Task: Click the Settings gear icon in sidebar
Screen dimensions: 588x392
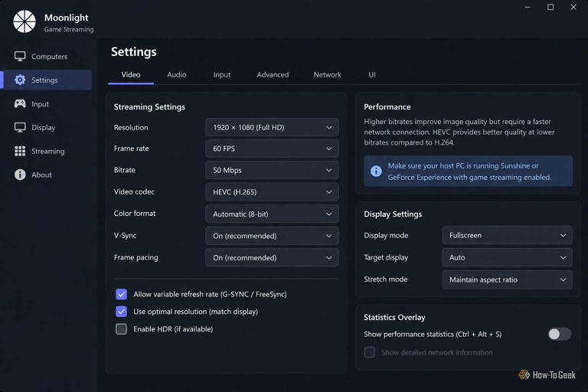Action: 20,80
